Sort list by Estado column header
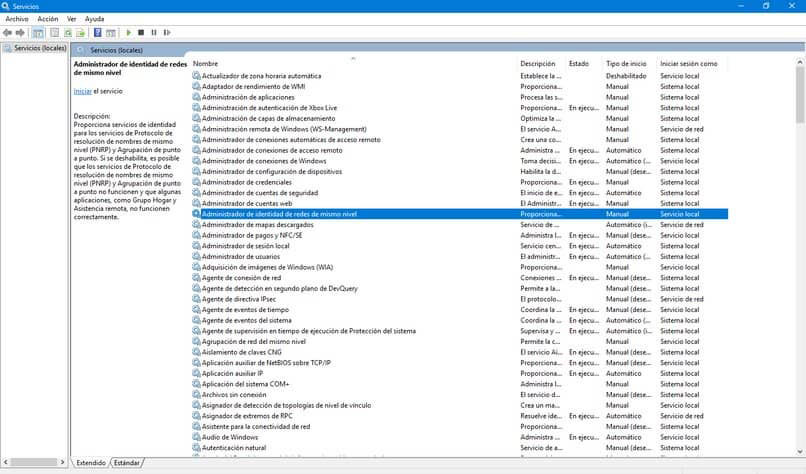Screen dimensions: 806x474 point(579,64)
